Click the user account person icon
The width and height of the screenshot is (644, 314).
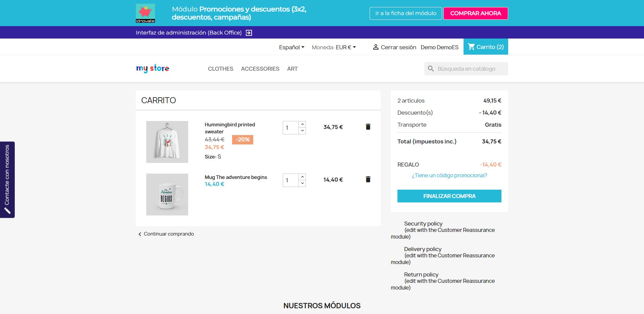pos(376,47)
